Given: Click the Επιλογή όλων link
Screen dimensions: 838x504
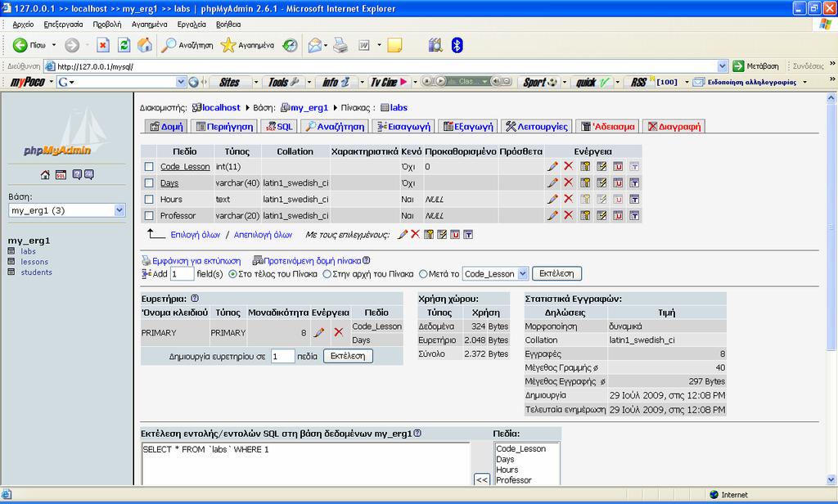Looking at the screenshot, I should pyautogui.click(x=196, y=235).
